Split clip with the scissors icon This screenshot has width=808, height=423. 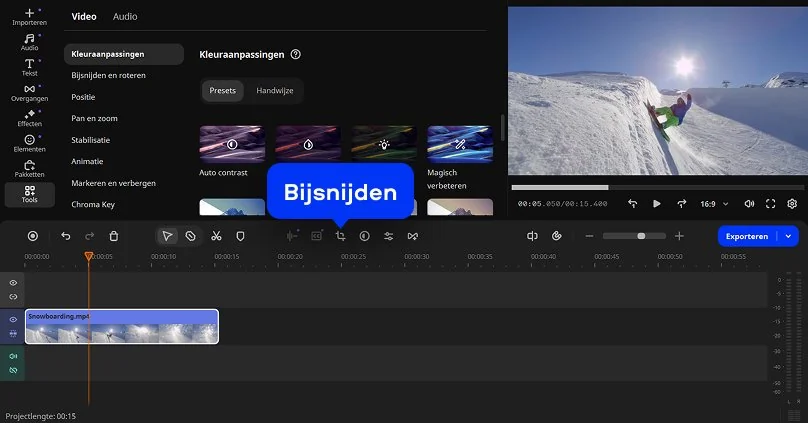216,236
